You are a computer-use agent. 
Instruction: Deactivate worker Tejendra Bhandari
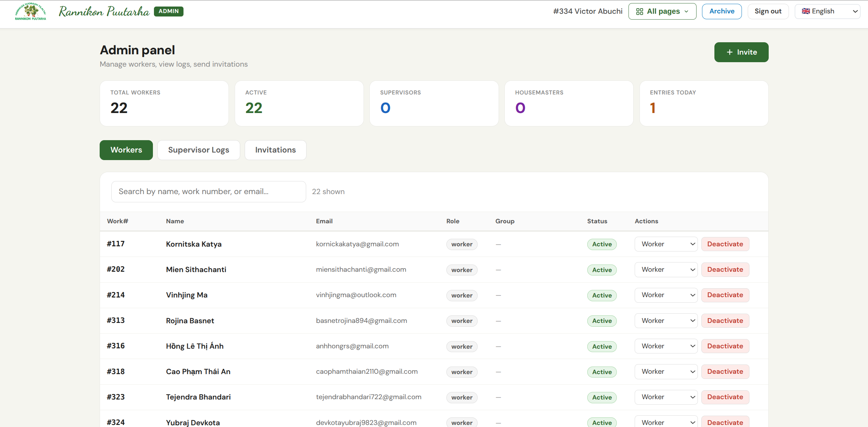(x=725, y=397)
